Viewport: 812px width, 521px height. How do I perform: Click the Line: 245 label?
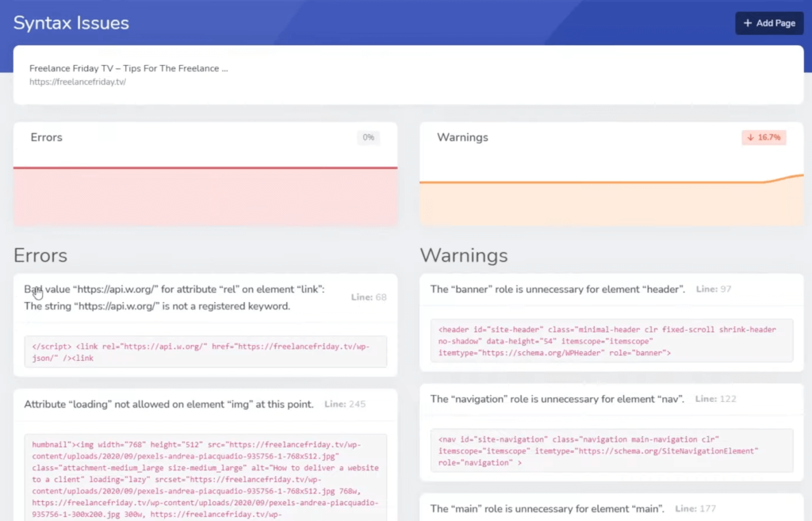click(345, 404)
